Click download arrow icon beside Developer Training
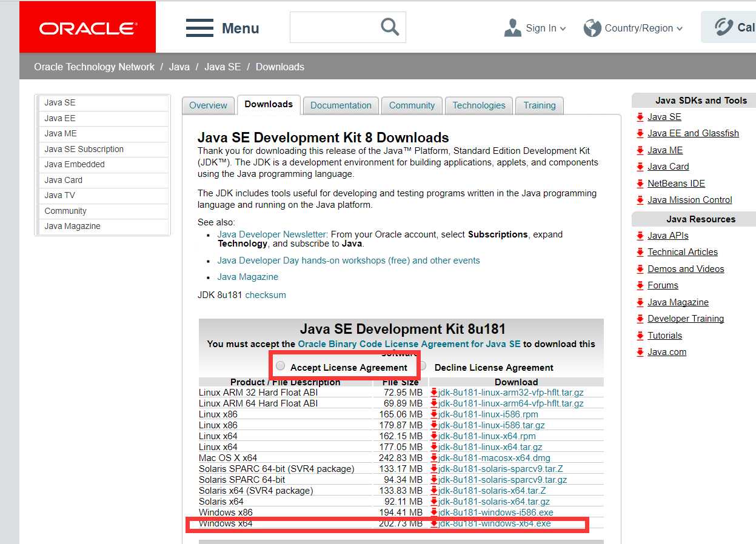This screenshot has width=756, height=544. click(x=640, y=319)
